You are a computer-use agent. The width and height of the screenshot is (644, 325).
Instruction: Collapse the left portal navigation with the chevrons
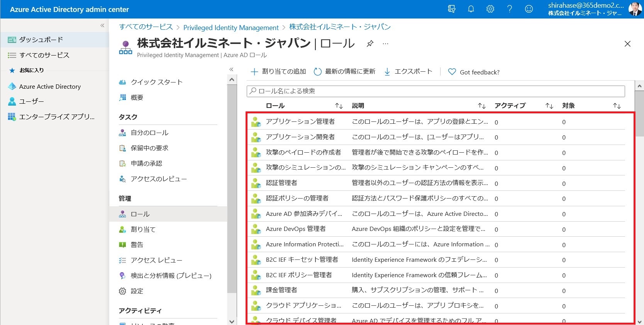coord(102,25)
